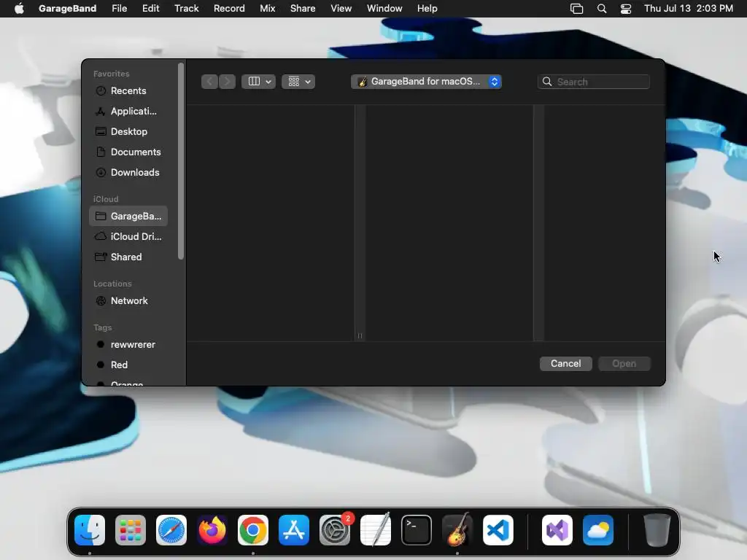The width and height of the screenshot is (747, 560).
Task: Open App Store from the Dock
Action: 294,530
